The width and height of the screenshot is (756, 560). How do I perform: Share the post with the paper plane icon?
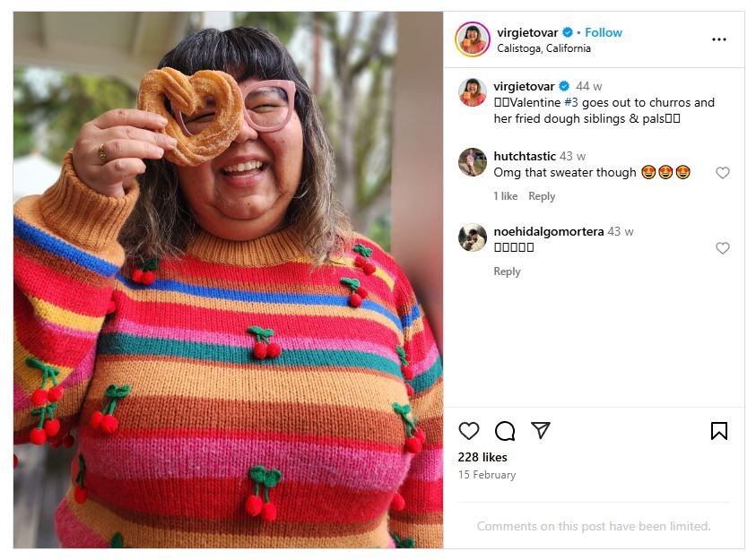[x=540, y=431]
